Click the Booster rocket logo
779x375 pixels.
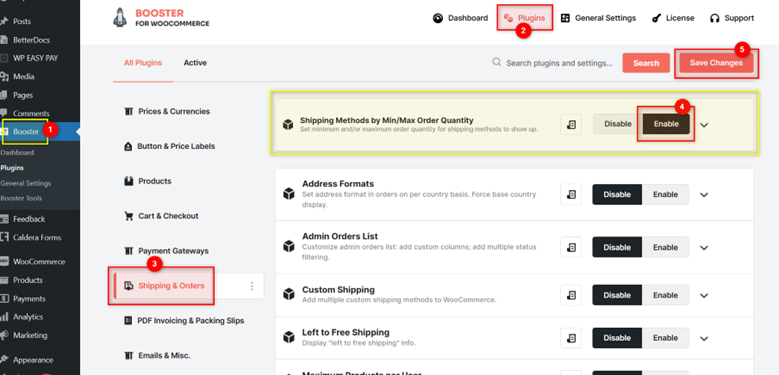(x=120, y=17)
